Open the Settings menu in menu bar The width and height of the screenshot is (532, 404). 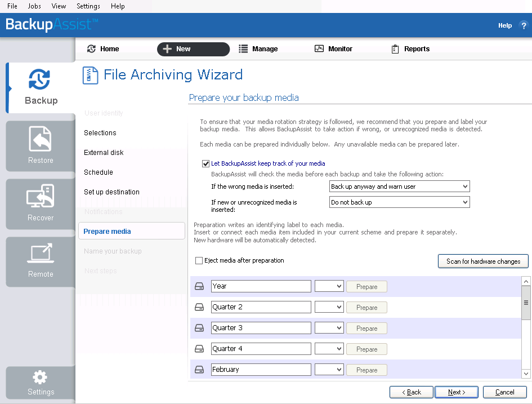tap(88, 6)
